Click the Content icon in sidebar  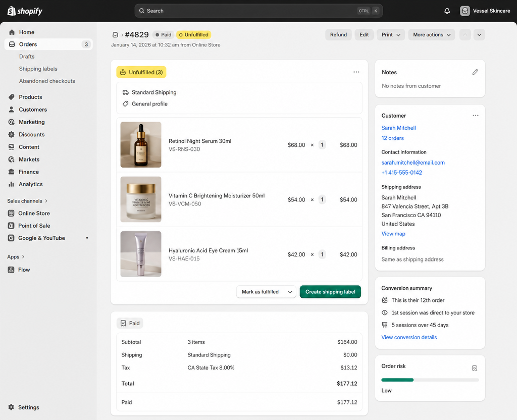coord(12,147)
